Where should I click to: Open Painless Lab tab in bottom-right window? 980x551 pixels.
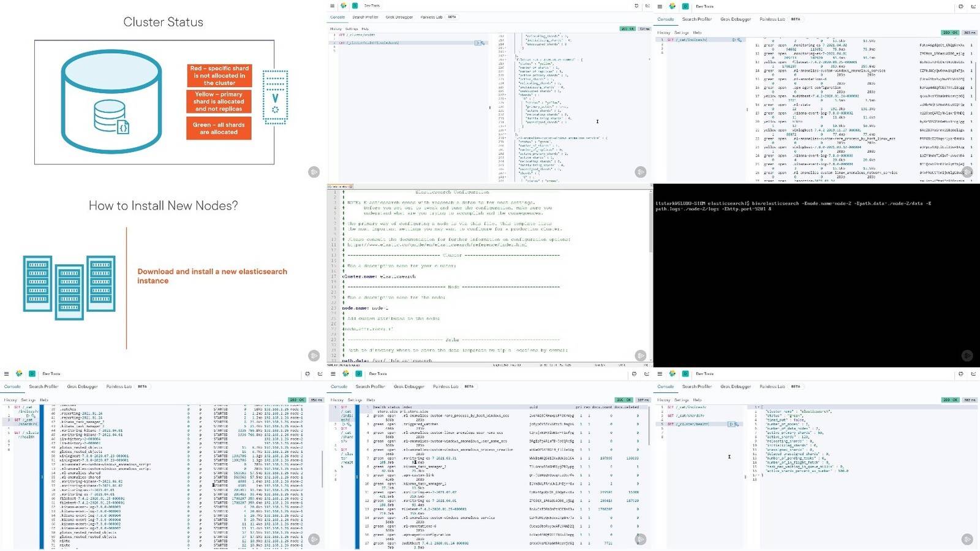pos(772,387)
